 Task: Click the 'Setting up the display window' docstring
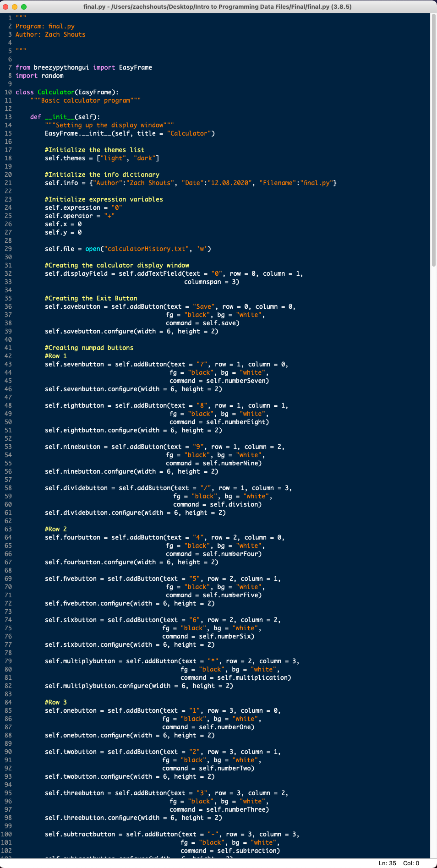click(x=109, y=125)
